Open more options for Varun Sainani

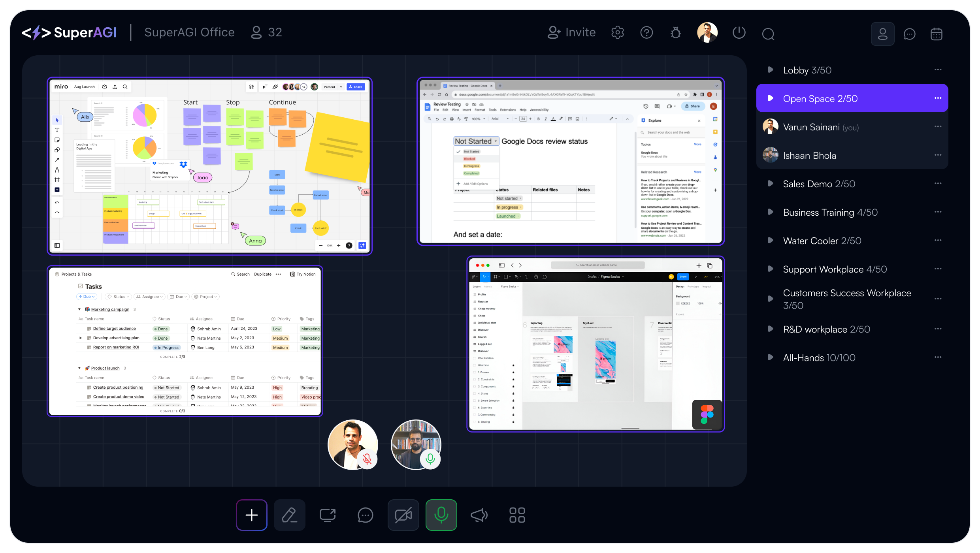[938, 127]
